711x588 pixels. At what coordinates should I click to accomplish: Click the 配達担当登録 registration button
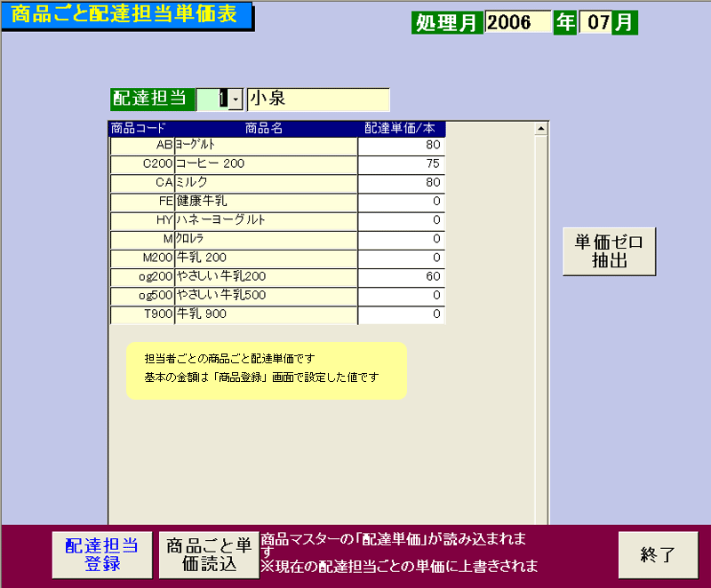pos(101,554)
